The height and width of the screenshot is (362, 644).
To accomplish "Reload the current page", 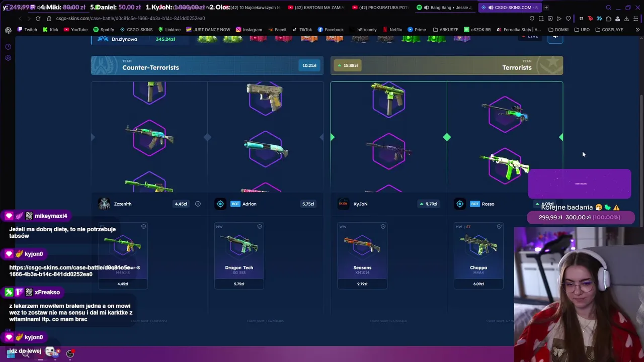I will click(38, 19).
